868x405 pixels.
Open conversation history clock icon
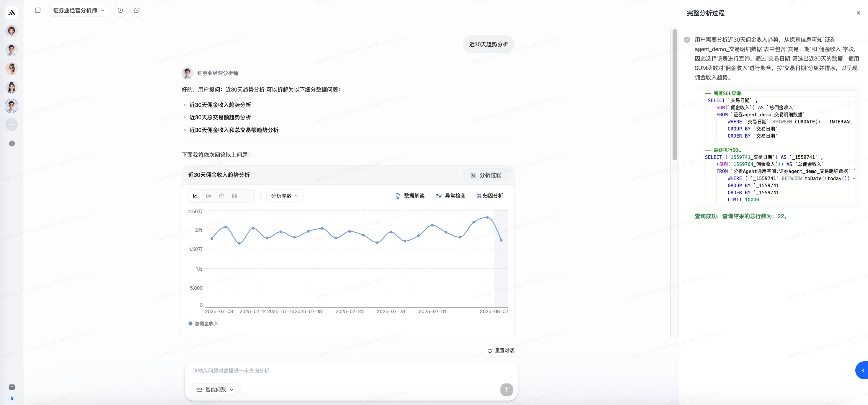click(120, 10)
